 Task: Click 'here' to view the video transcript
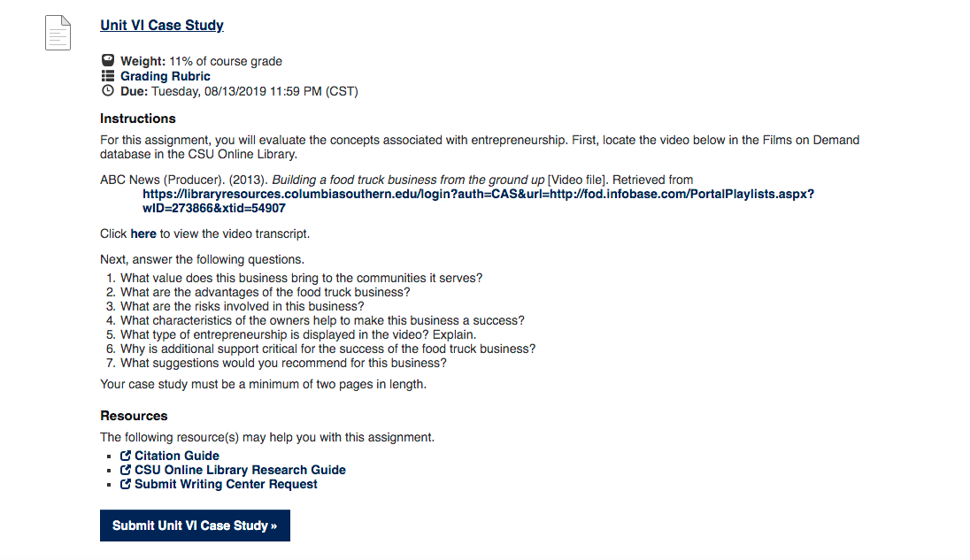[142, 234]
